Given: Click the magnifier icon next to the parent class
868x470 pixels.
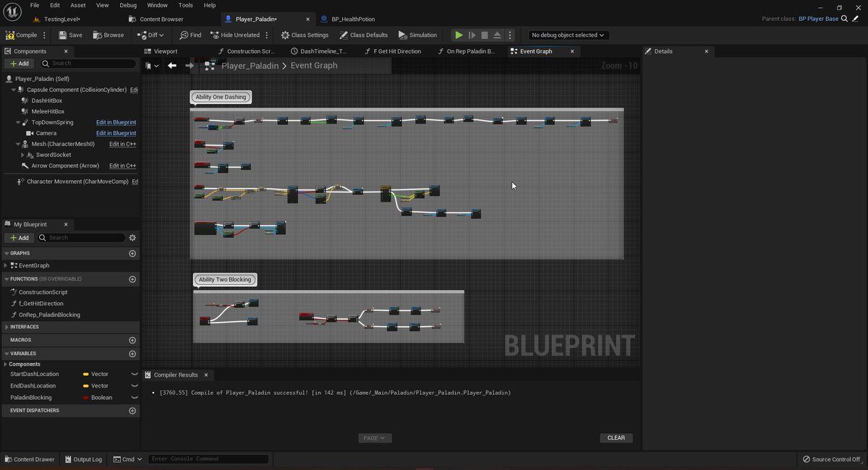Looking at the screenshot, I should pyautogui.click(x=846, y=19).
